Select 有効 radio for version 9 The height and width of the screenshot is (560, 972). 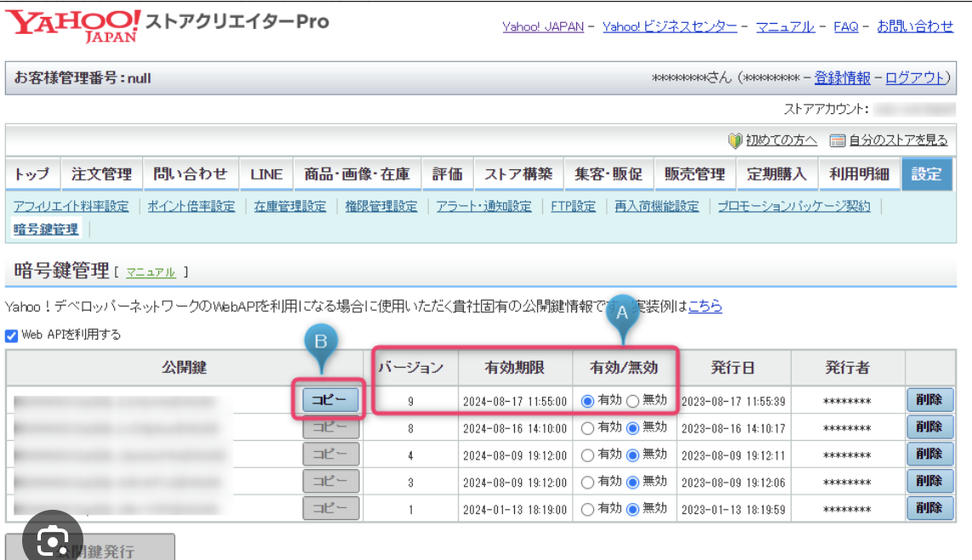point(587,401)
